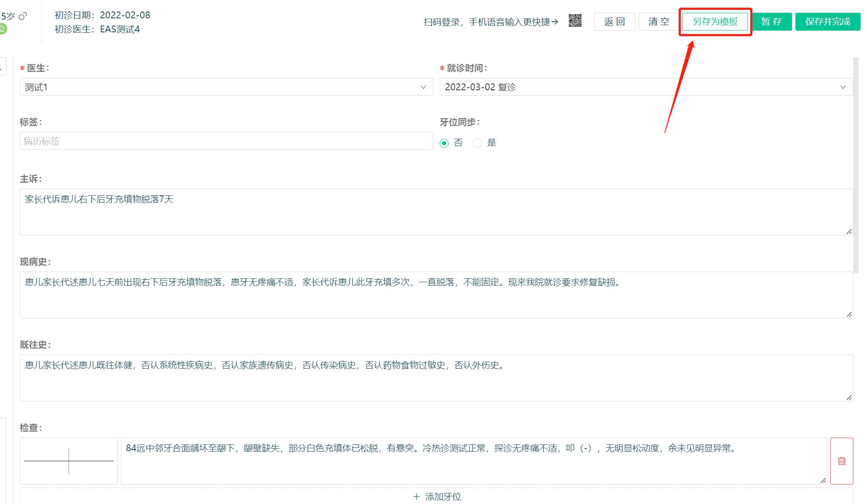
Task: Click vertical scrollbar on the right
Action: pos(856,166)
